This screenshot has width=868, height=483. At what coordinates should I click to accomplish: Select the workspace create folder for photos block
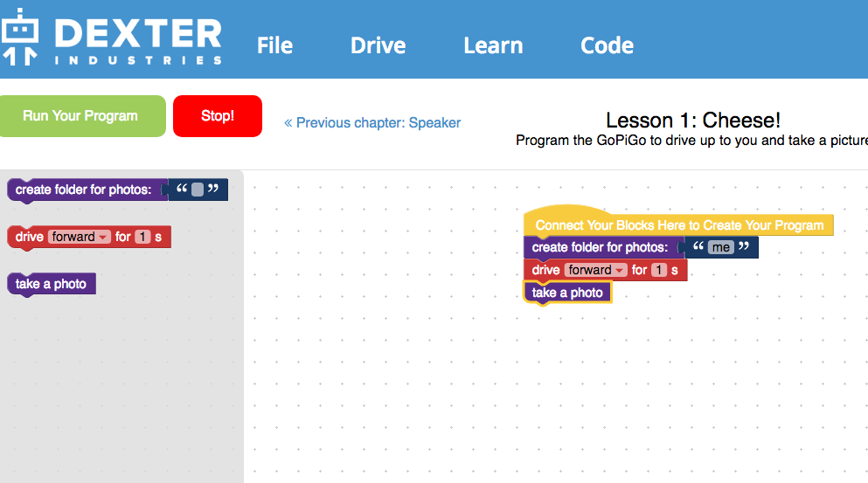pyautogui.click(x=600, y=247)
